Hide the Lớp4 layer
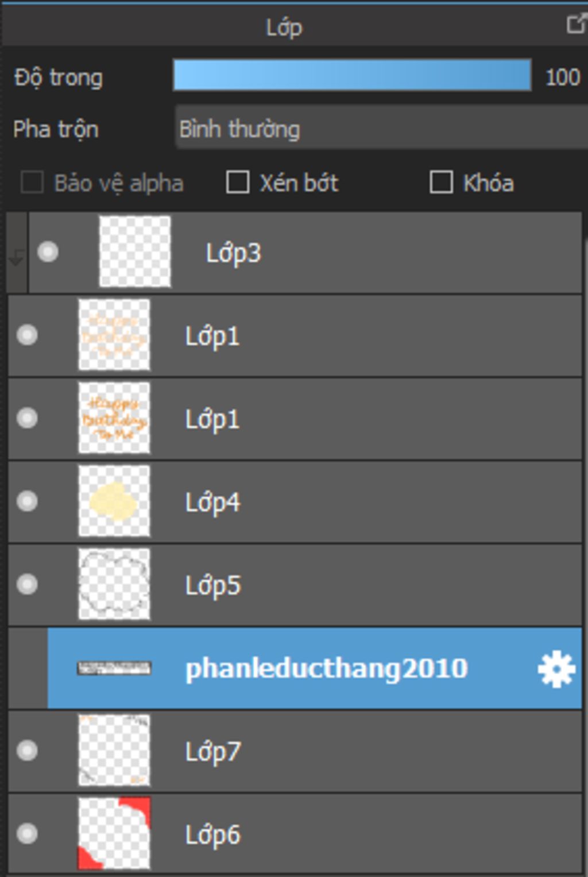This screenshot has height=877, width=588. pyautogui.click(x=27, y=501)
